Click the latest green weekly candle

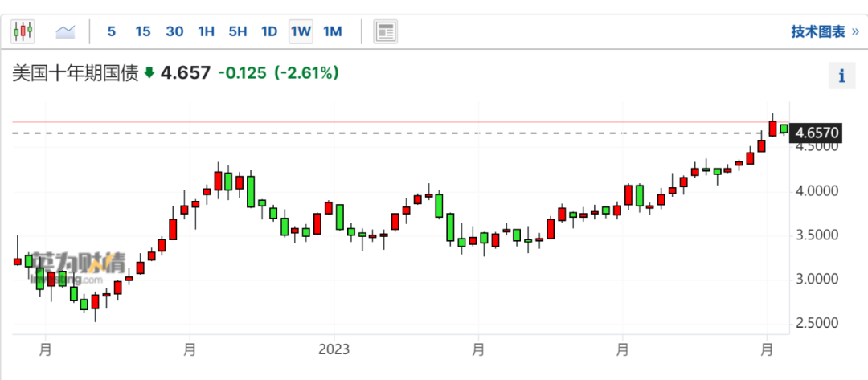[x=784, y=129]
